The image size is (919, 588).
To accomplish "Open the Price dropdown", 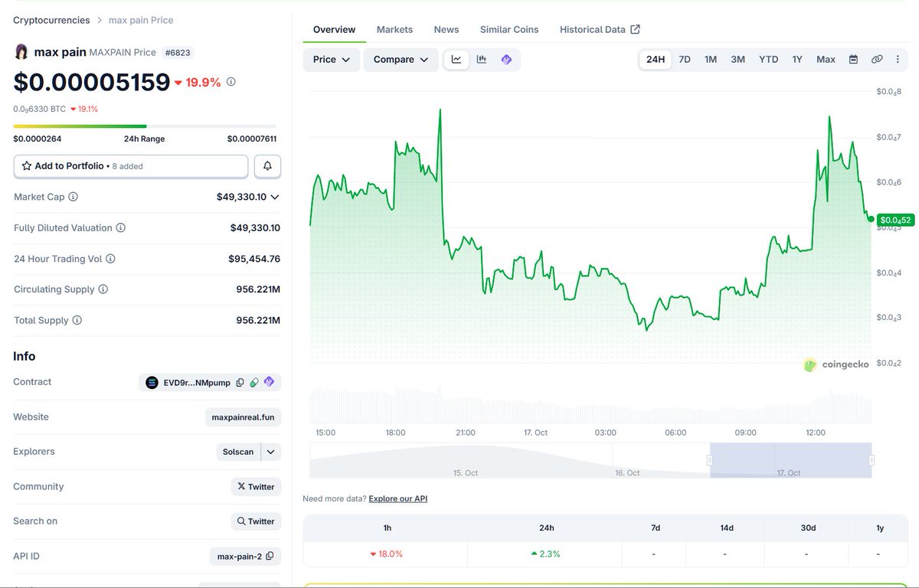I will [332, 60].
